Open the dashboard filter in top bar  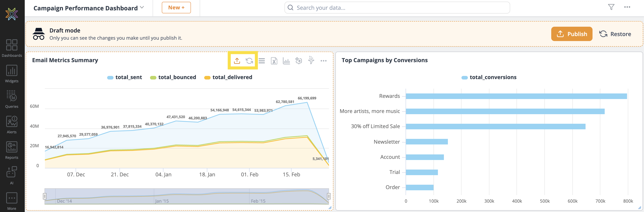[611, 7]
